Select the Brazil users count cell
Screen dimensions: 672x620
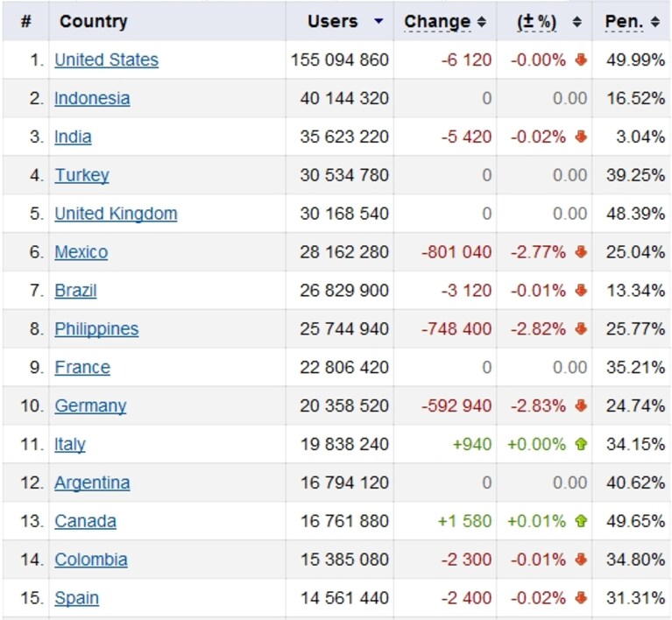click(339, 290)
